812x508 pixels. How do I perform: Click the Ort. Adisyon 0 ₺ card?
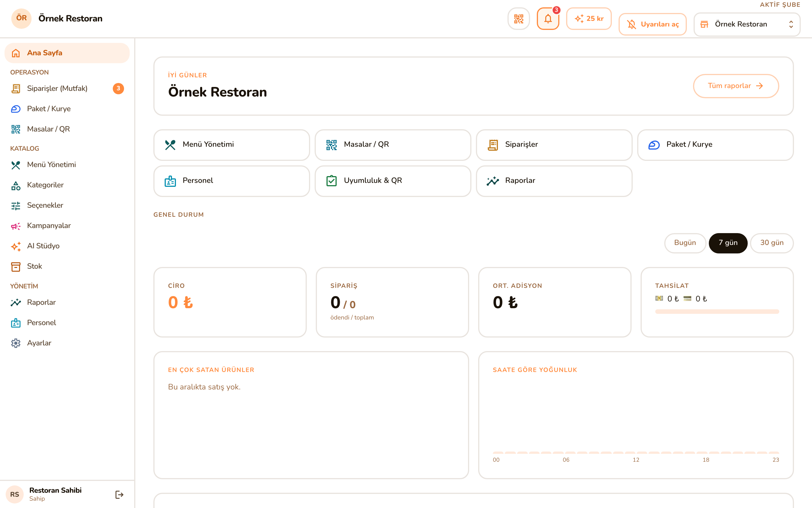(555, 302)
